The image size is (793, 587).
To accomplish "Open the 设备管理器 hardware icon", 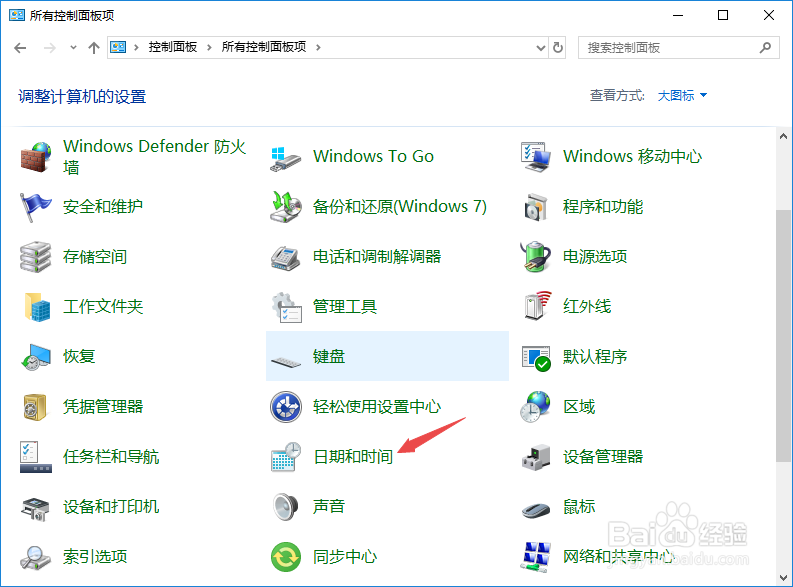I will point(536,458).
